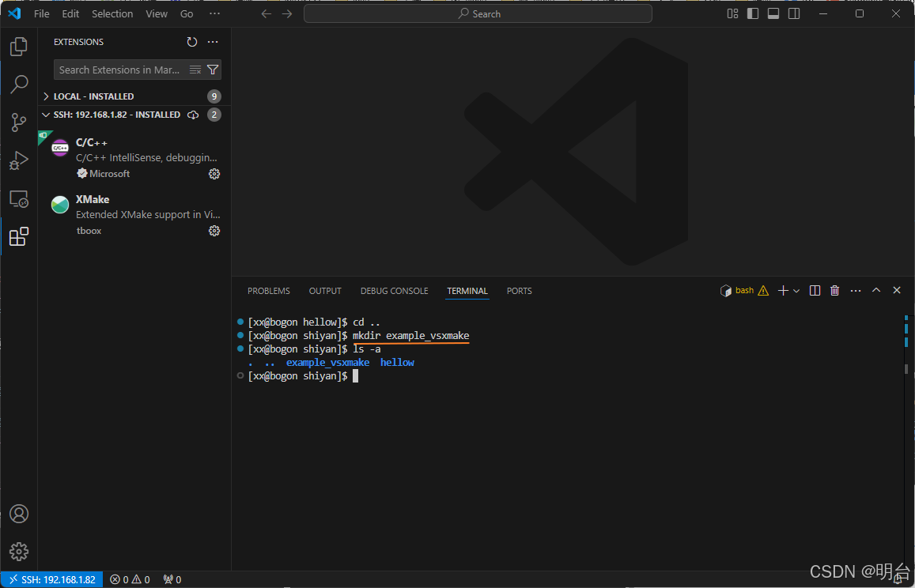Click the 'cd ..' command line
This screenshot has width=915, height=588.
pyautogui.click(x=366, y=322)
